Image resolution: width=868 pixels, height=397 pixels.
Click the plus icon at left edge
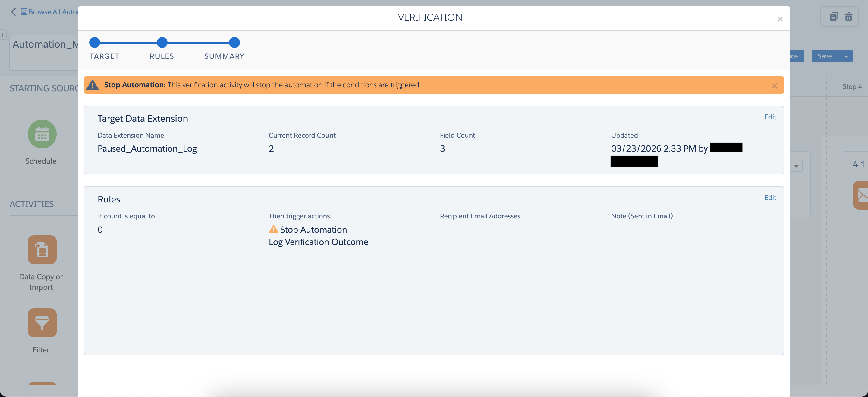[x=3, y=35]
